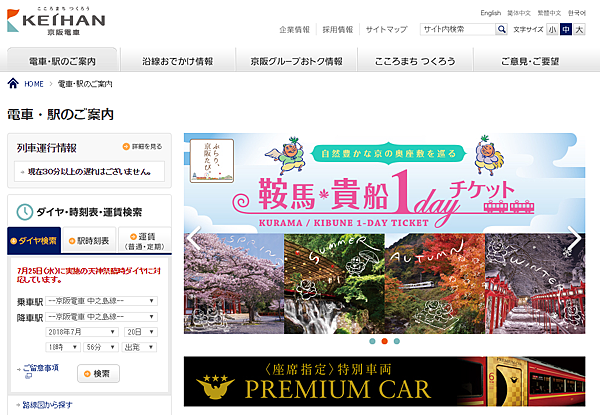Click the サイト内検索 search field
This screenshot has width=600, height=415.
coord(458,29)
